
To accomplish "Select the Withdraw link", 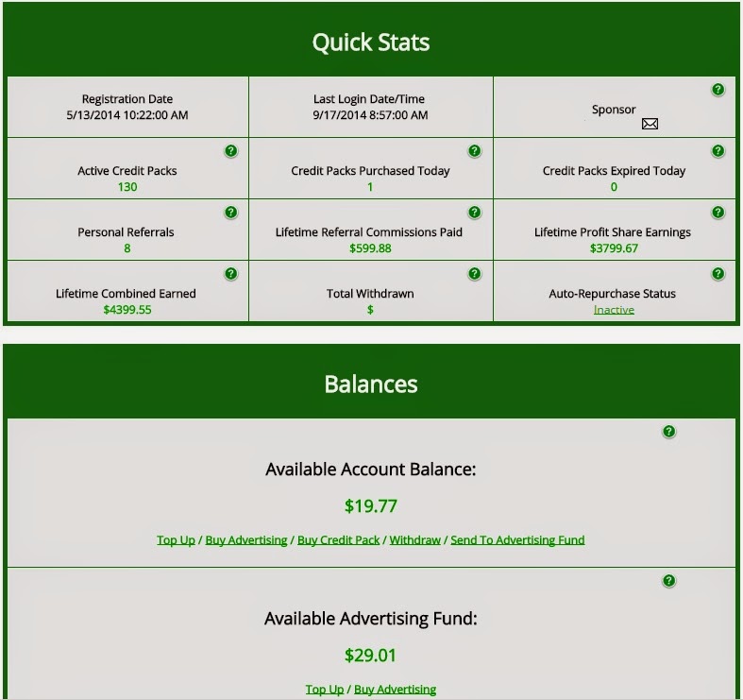I will click(415, 540).
